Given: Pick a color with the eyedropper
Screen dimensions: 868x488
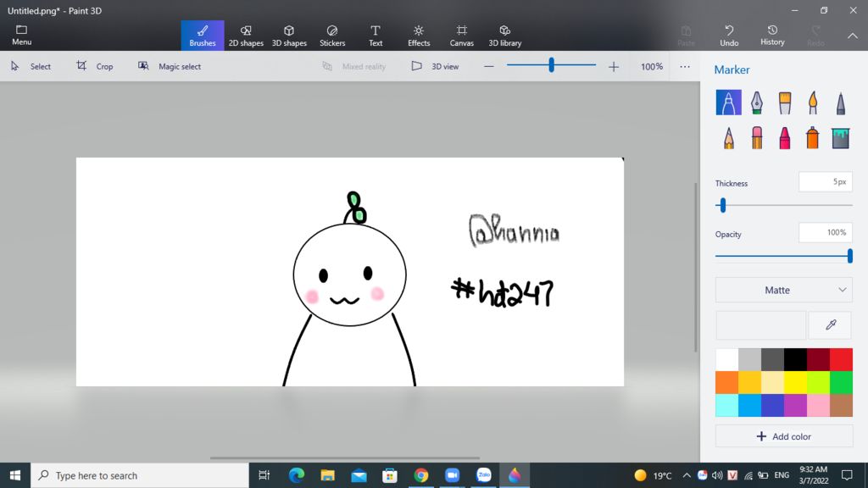Looking at the screenshot, I should click(x=831, y=324).
